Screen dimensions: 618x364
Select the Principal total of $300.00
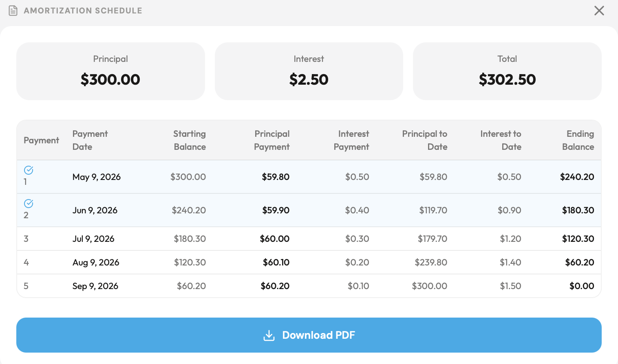pos(110,79)
